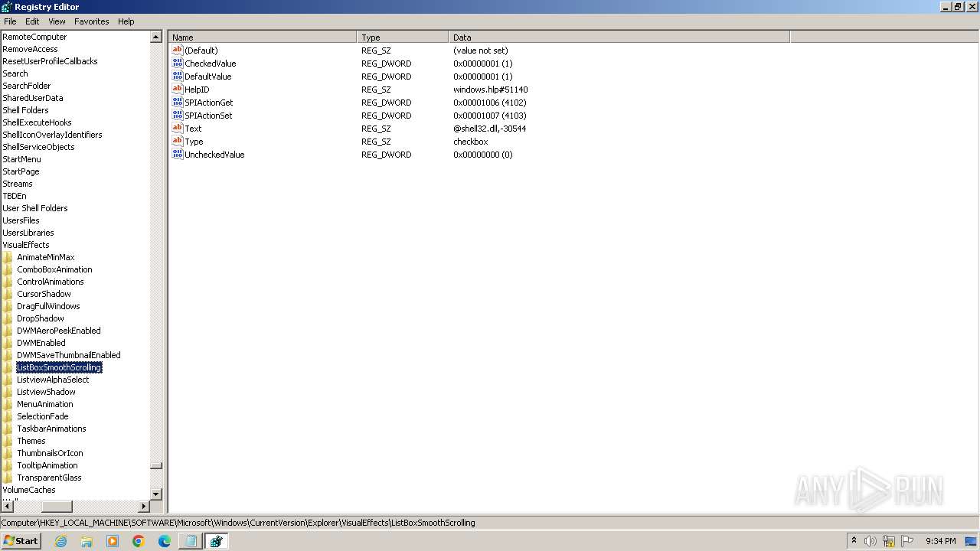
Task: Click the SPIActionGet DWORD icon
Action: tap(178, 103)
